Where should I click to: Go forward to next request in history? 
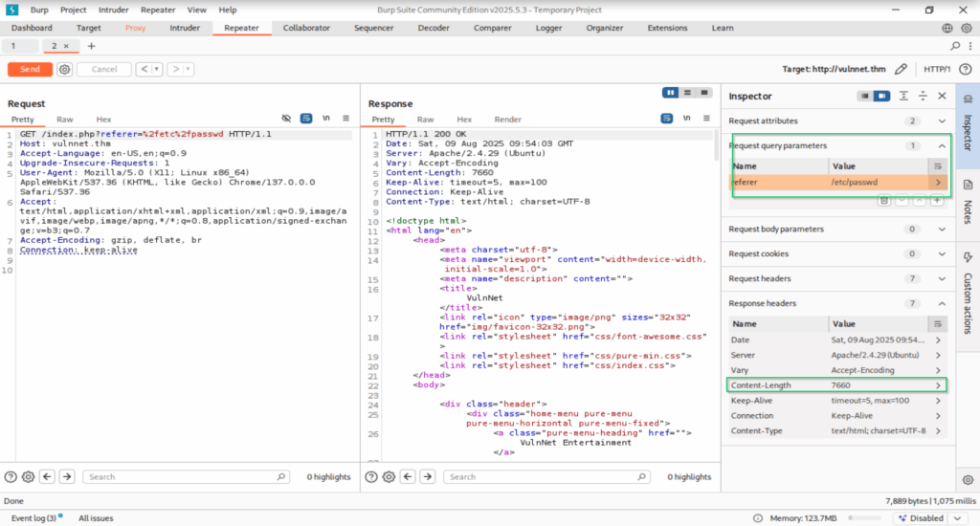tap(176, 70)
